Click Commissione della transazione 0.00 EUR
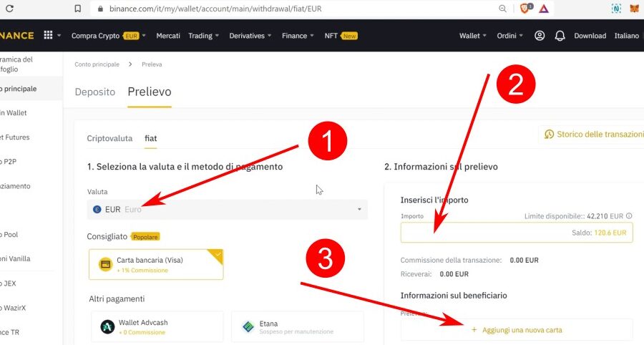Viewport: 644px width, 345px height. 469,260
